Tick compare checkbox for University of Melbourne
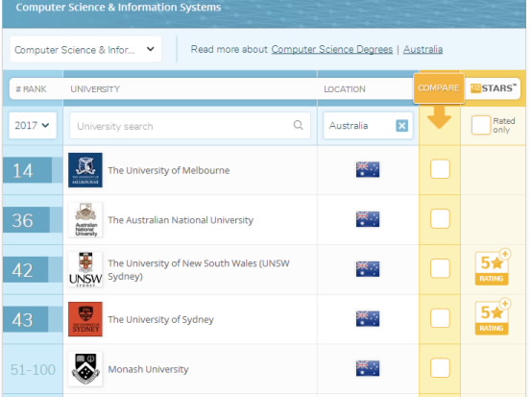The image size is (532, 397). pos(440,169)
